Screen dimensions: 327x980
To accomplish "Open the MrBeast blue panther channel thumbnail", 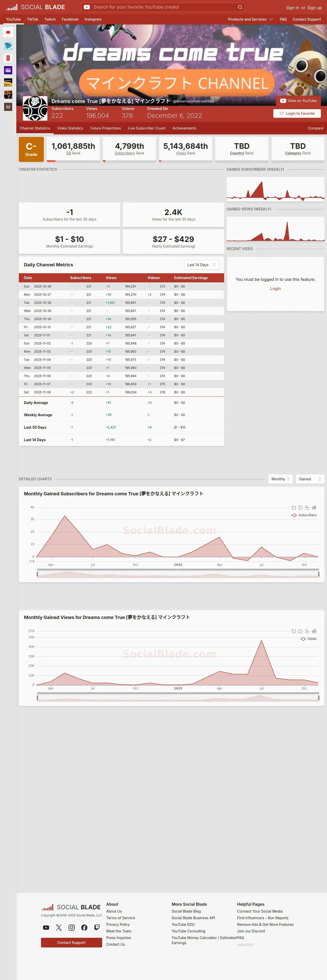I will point(8,46).
